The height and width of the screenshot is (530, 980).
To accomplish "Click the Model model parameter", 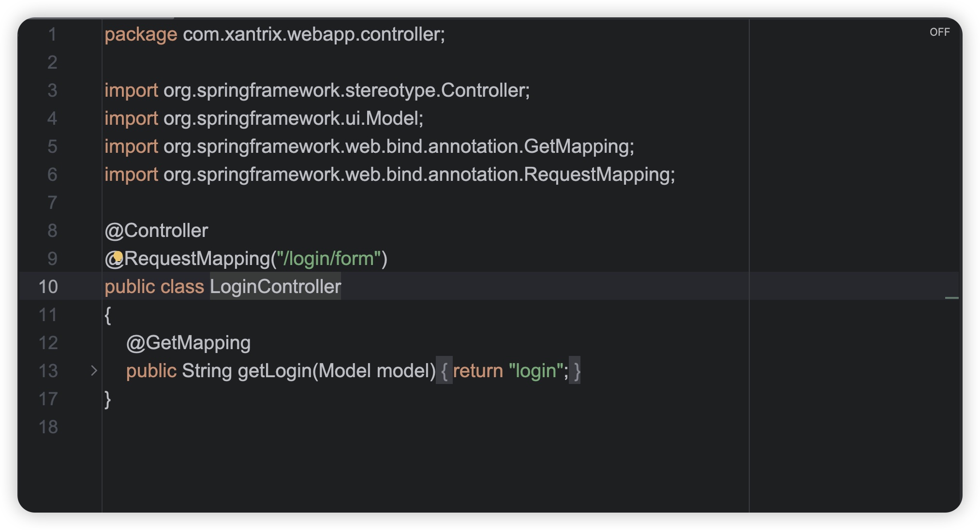I will click(374, 371).
